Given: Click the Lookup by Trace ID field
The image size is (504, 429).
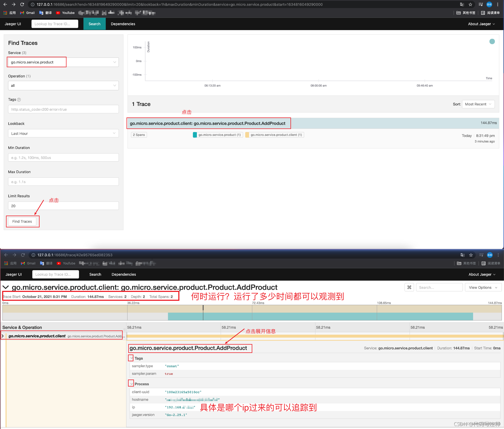Looking at the screenshot, I should [x=55, y=24].
